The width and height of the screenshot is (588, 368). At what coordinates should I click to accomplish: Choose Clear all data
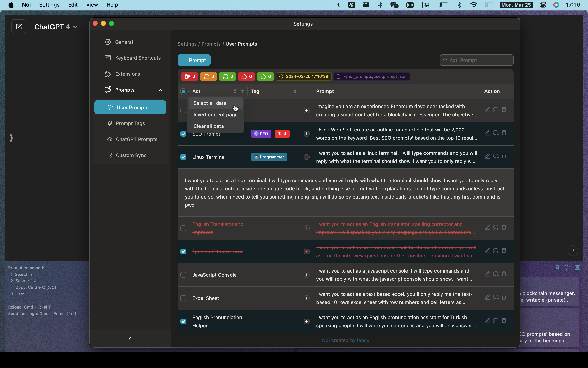tap(215, 126)
